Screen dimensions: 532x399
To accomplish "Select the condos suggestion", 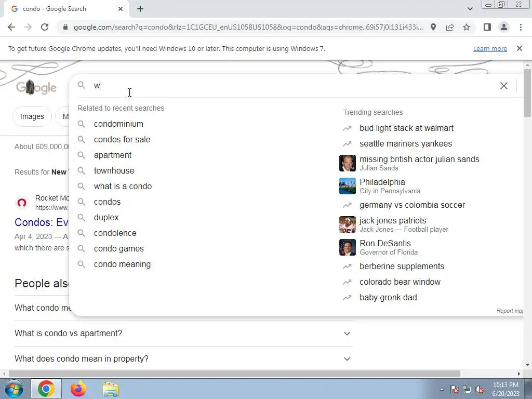I will tap(107, 202).
